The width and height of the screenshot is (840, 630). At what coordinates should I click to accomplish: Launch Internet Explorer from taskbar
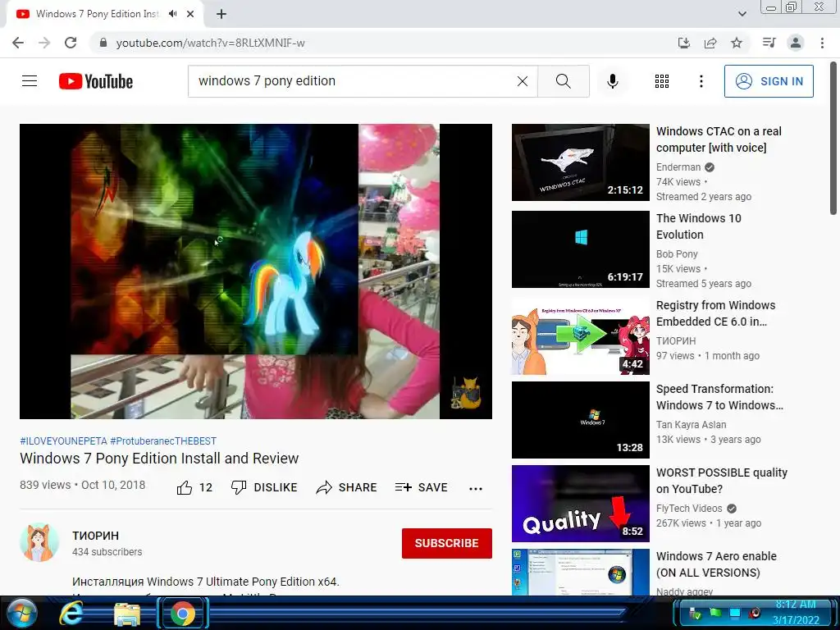(x=71, y=614)
